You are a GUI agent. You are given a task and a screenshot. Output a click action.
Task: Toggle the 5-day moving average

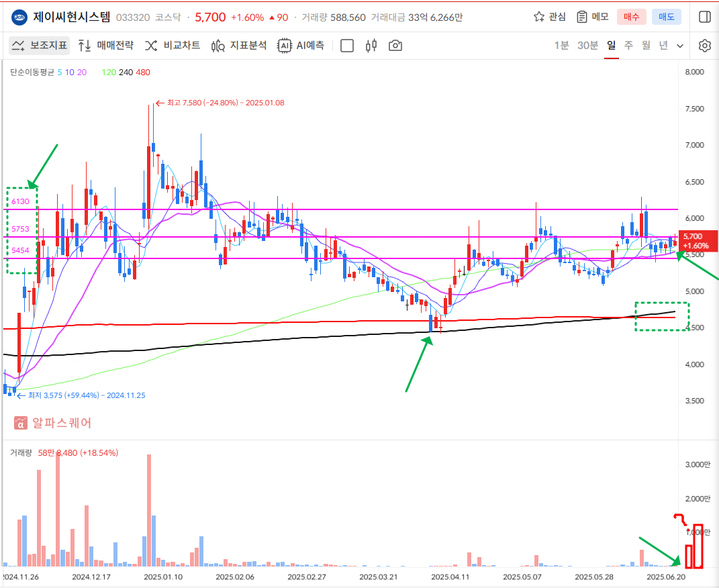pyautogui.click(x=60, y=72)
